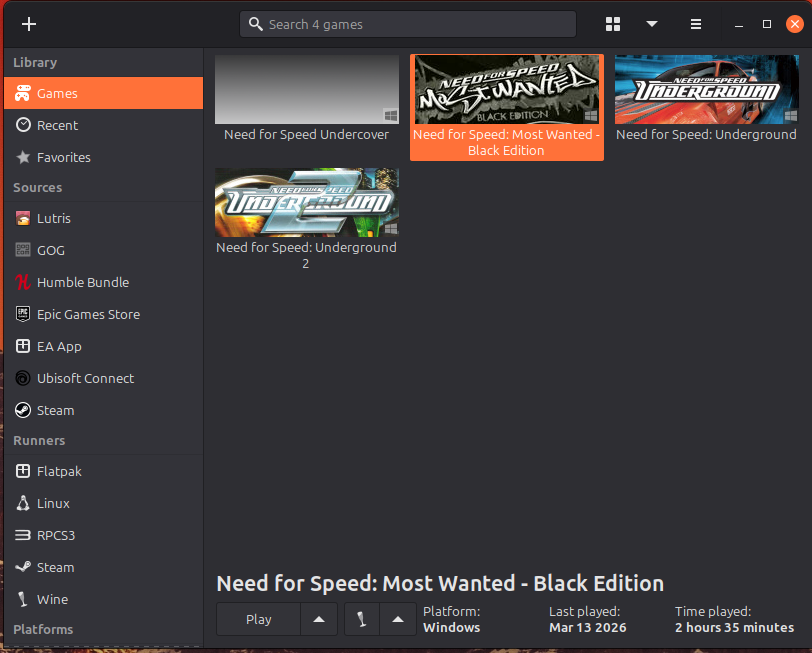
Task: Open the GOG source in sidebar
Action: [50, 250]
